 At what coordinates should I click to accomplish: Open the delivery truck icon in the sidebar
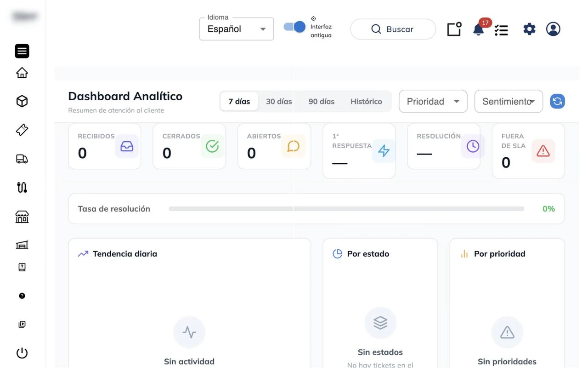click(x=22, y=159)
